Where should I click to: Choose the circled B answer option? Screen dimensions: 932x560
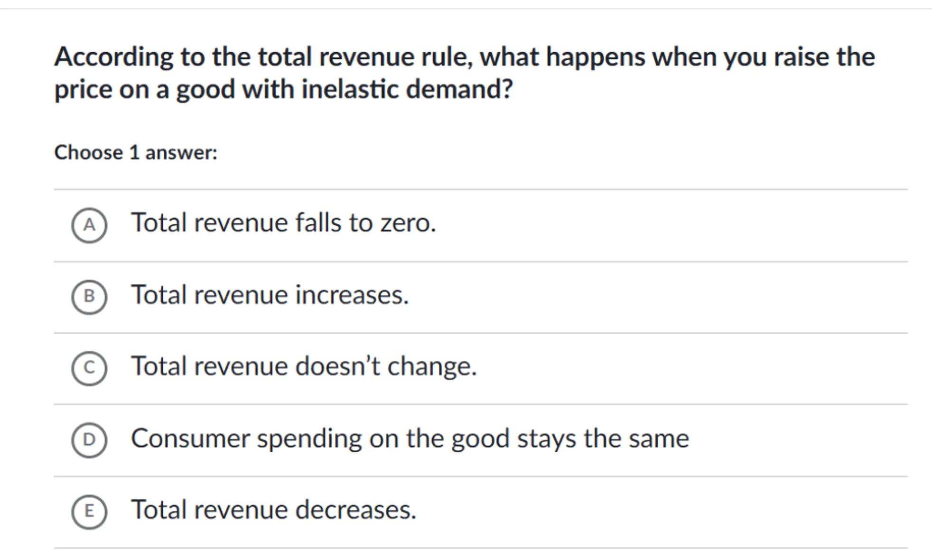[x=89, y=297]
